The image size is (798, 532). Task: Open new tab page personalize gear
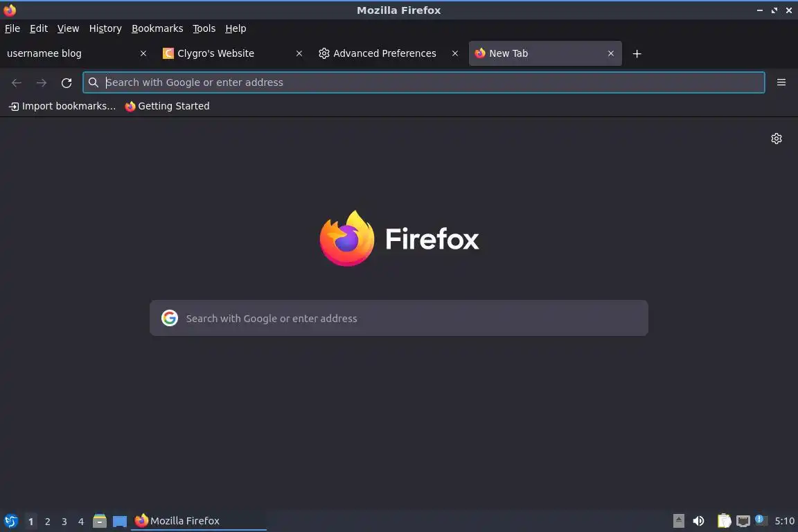[x=776, y=139]
